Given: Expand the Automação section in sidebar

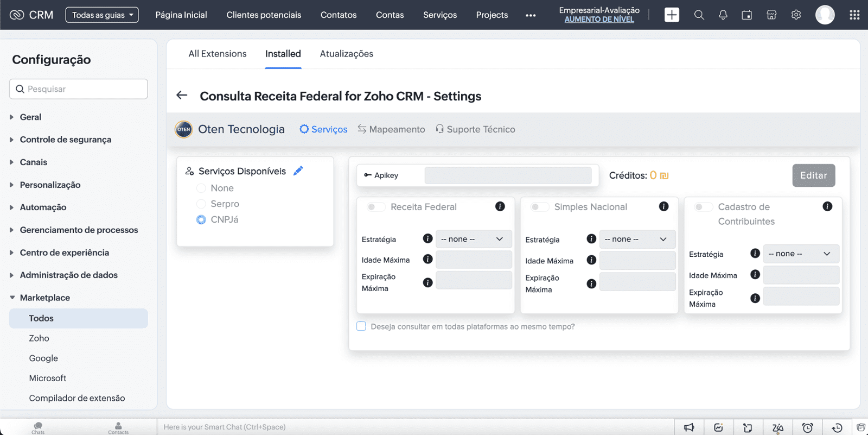Looking at the screenshot, I should (x=43, y=207).
